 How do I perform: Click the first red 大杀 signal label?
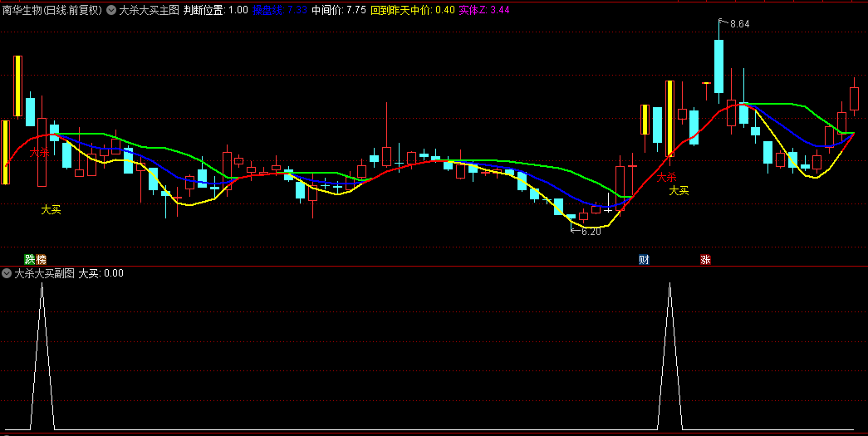point(39,152)
